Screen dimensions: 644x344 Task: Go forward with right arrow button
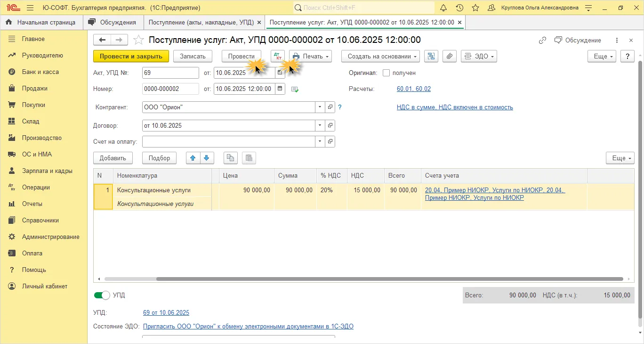pos(119,40)
